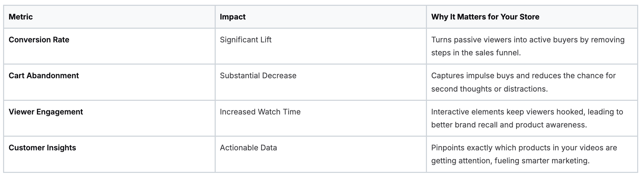Select the Why It Matters header
Screen dimensions: 644x177
[485, 17]
